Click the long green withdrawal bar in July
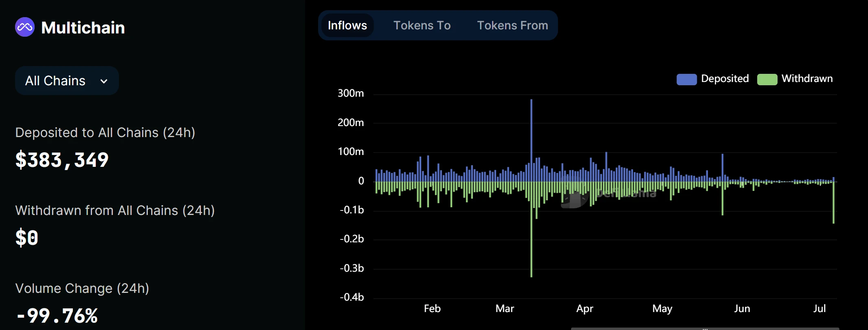 coord(833,204)
